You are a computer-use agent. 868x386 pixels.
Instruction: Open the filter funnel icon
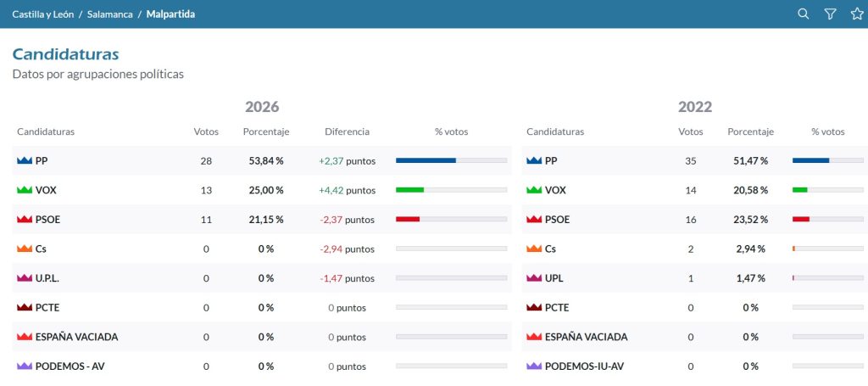point(830,14)
